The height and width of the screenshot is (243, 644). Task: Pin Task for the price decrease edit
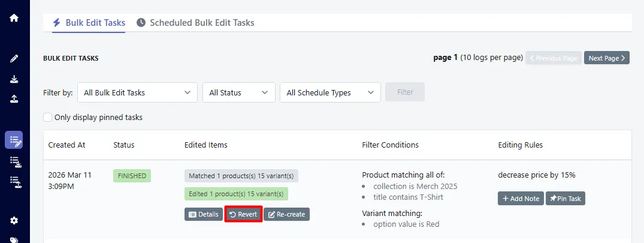(x=565, y=198)
